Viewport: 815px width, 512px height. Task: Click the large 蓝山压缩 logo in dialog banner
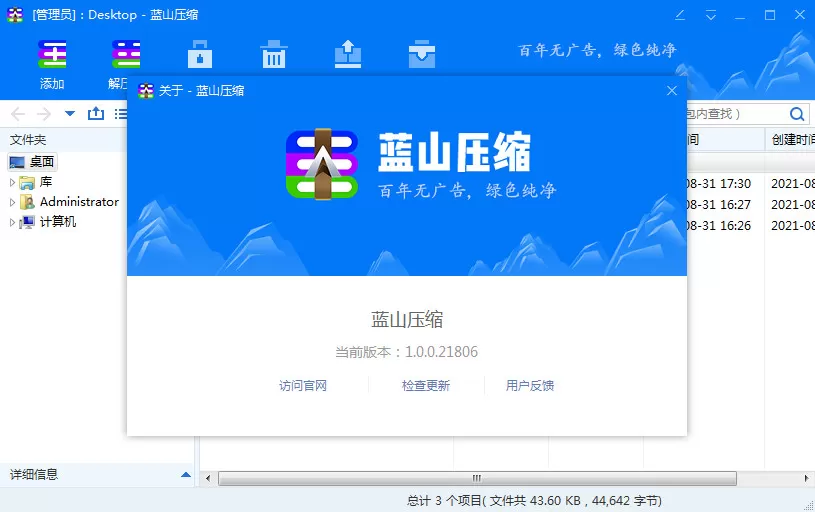(322, 164)
